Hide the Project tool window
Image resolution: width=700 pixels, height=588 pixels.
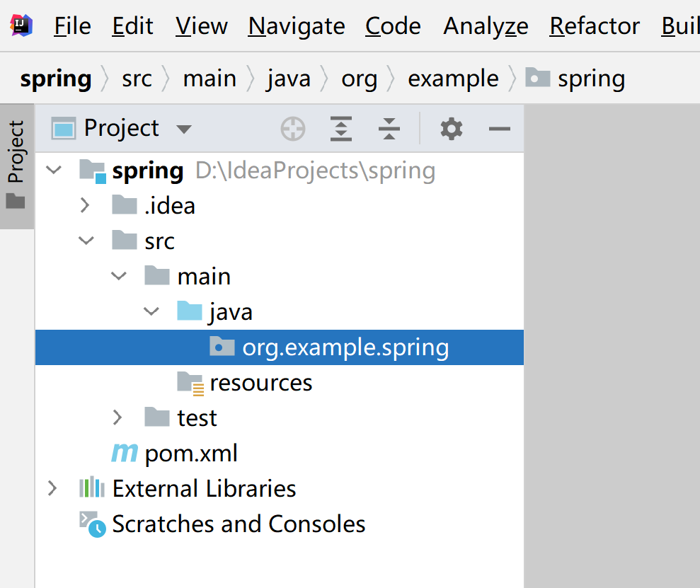coord(500,129)
